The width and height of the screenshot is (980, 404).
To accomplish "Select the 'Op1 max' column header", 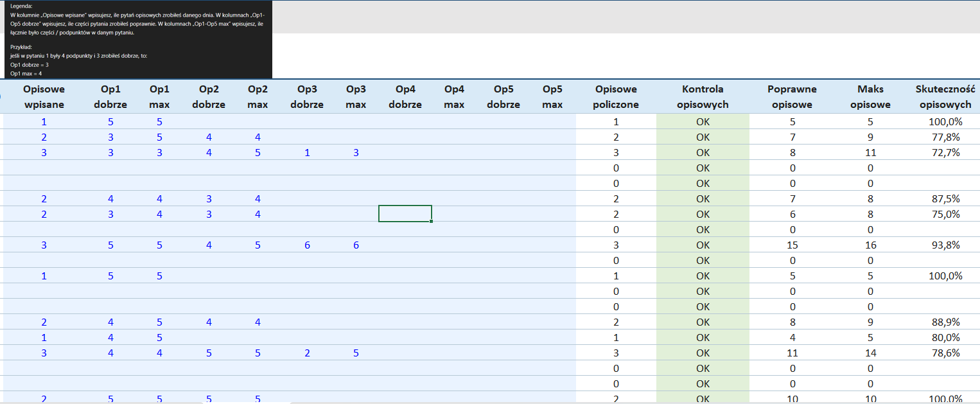I will tap(159, 96).
